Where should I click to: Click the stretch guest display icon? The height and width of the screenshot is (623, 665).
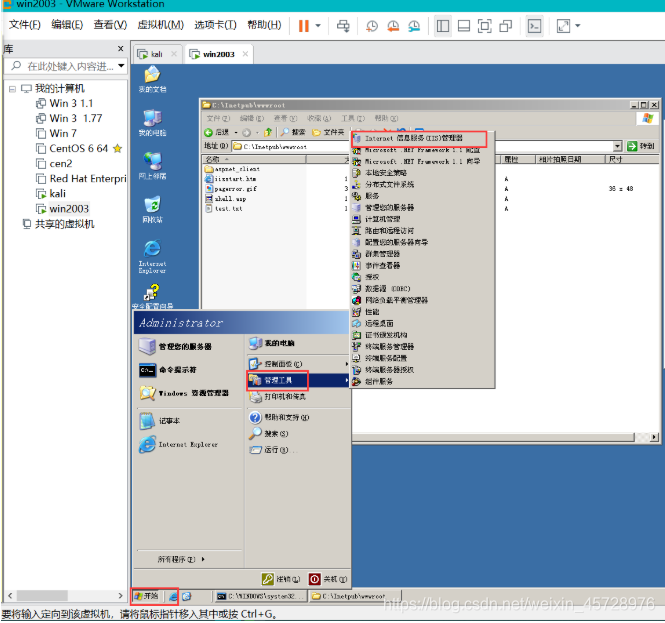click(563, 26)
